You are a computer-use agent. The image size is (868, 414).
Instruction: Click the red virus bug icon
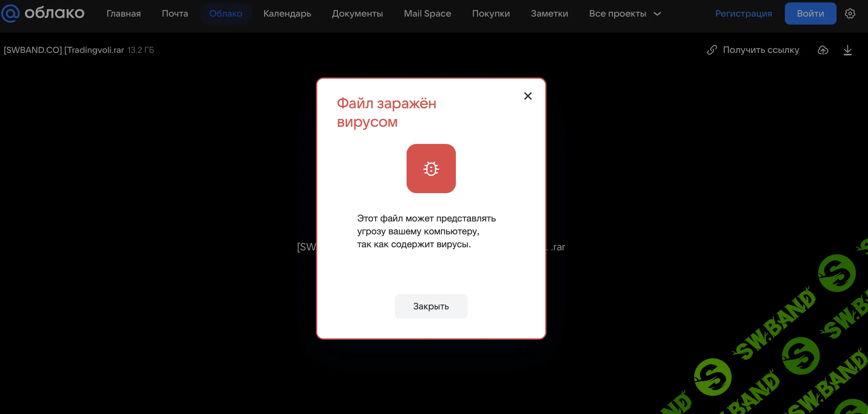tap(431, 169)
